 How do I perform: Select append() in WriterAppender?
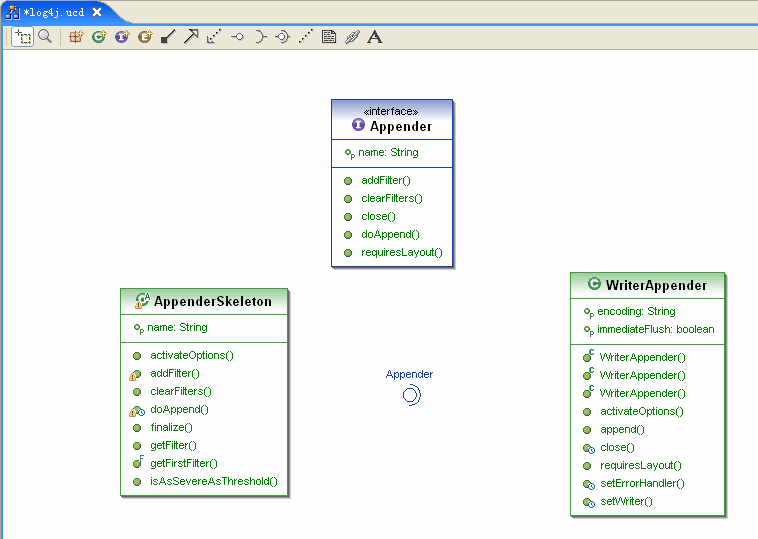(622, 429)
